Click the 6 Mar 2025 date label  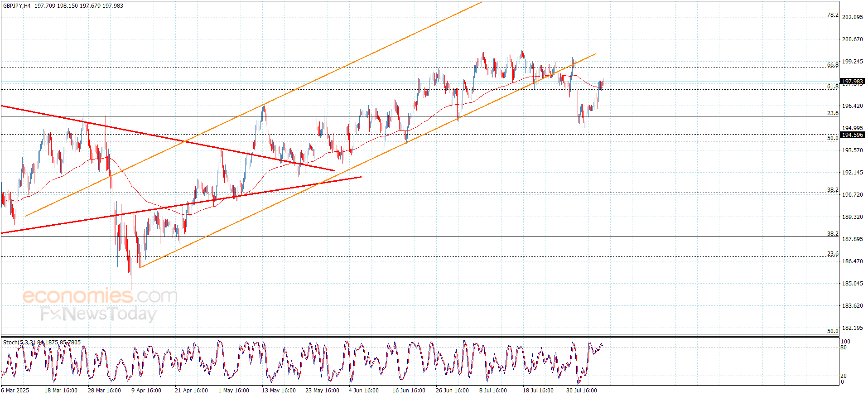[x=15, y=391]
